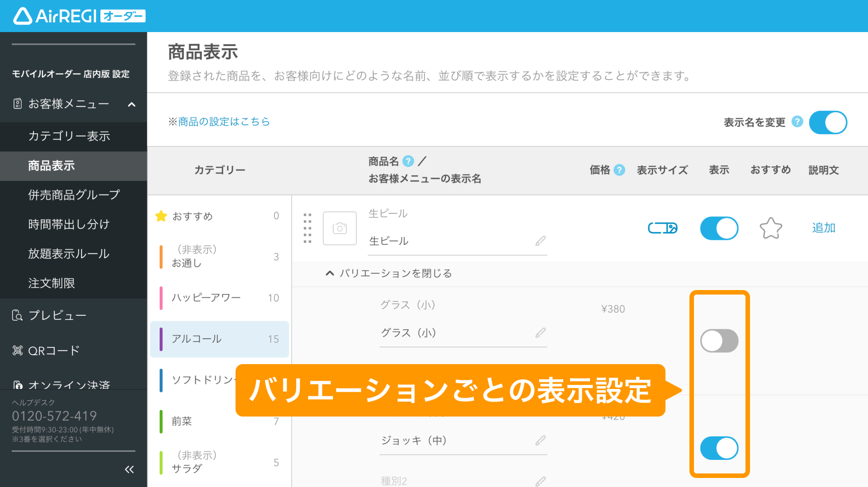Click 追加 to add description
Screen dimensions: 868x487
823,228
